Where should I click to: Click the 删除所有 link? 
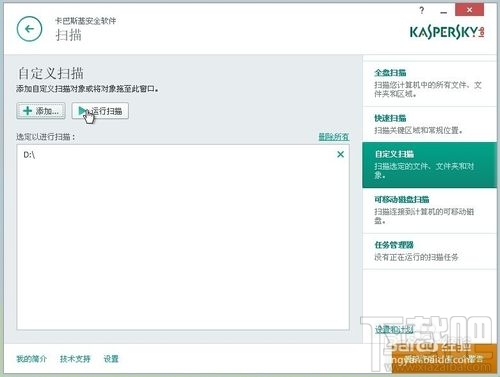334,137
